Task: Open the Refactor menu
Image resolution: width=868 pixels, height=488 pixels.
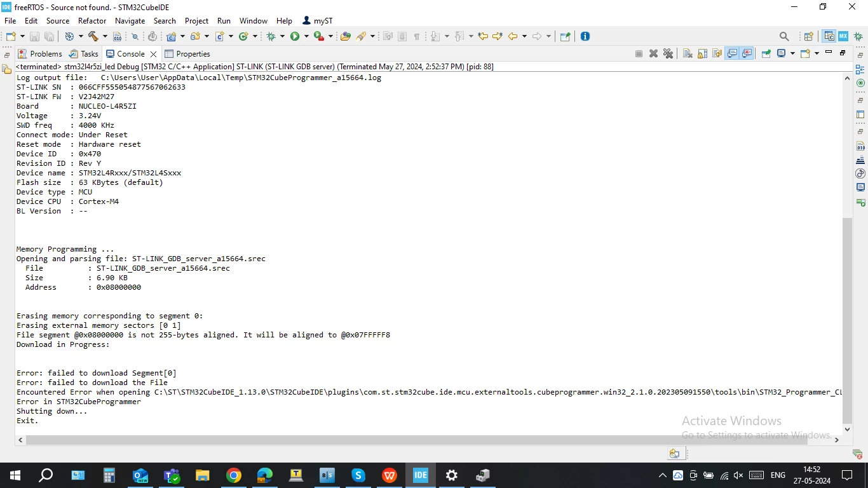Action: coord(92,21)
